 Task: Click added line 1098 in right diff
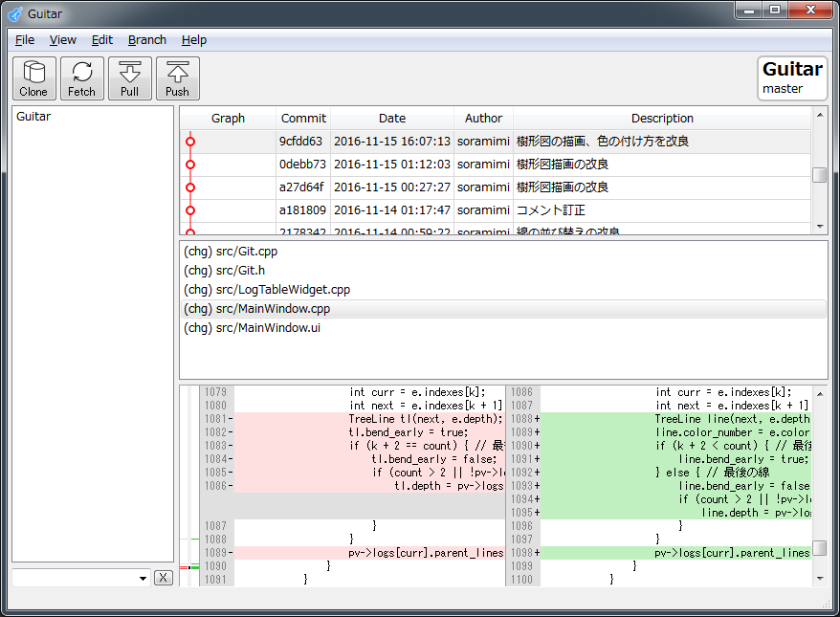676,553
